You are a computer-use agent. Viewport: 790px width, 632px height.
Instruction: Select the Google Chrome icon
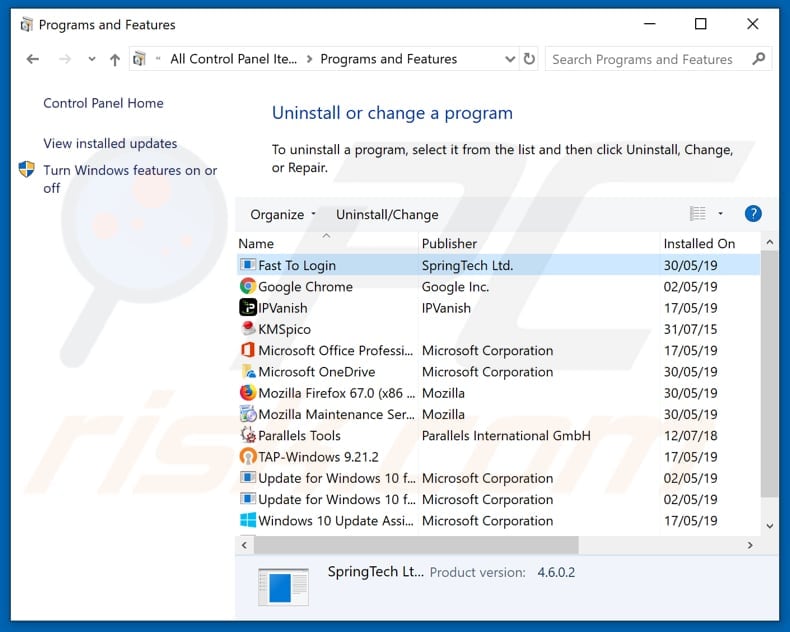click(x=247, y=286)
